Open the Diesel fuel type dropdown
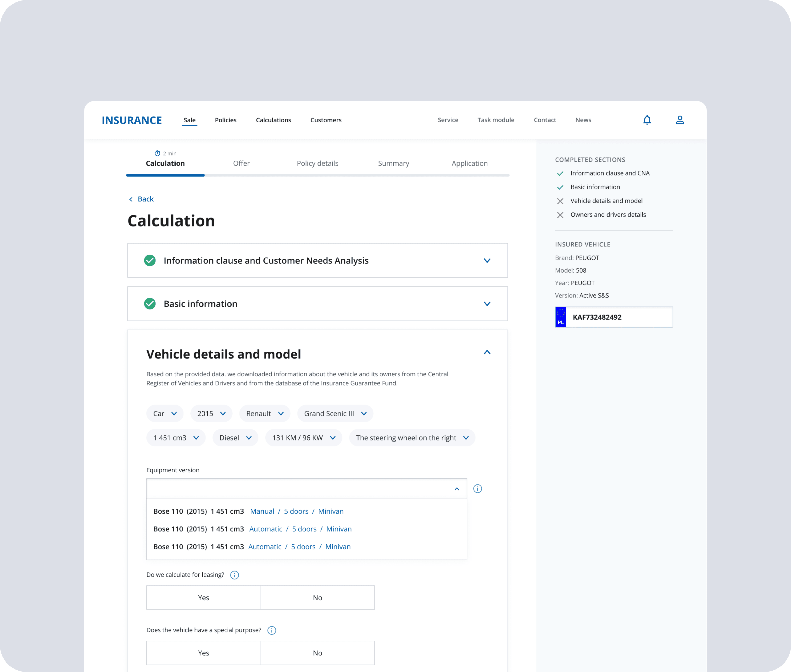The height and width of the screenshot is (672, 791). (235, 438)
